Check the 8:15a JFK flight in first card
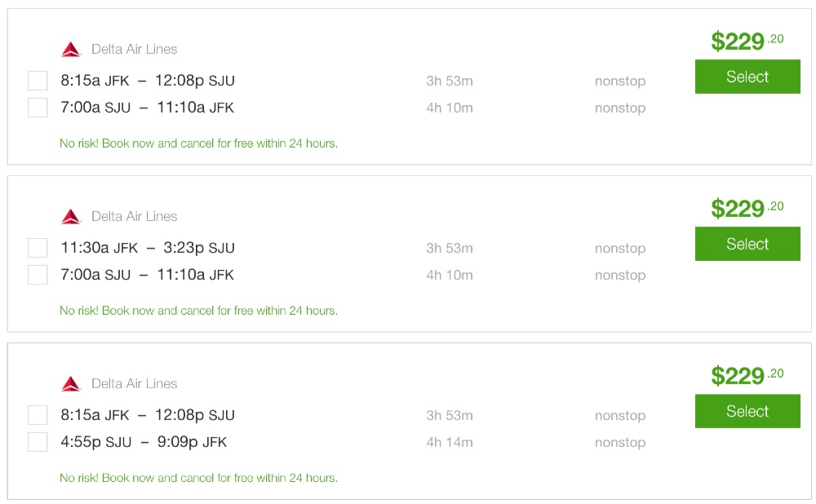Image resolution: width=816 pixels, height=504 pixels. (x=38, y=81)
